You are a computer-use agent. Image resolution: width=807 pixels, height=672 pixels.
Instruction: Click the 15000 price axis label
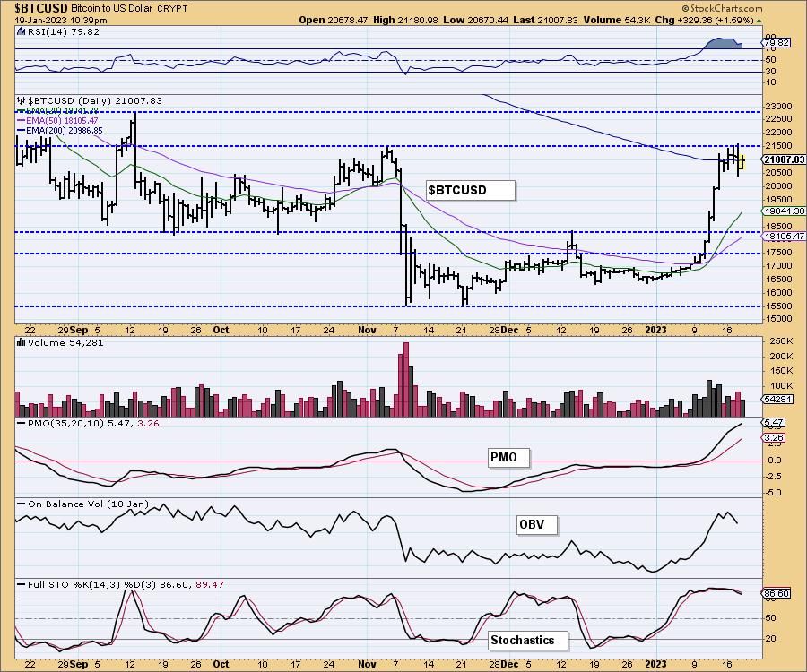(x=778, y=319)
